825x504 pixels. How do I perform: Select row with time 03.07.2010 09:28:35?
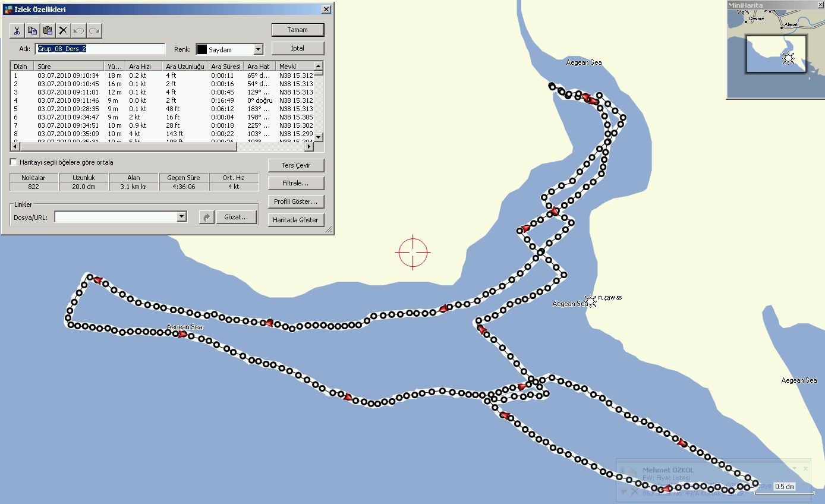(x=162, y=109)
